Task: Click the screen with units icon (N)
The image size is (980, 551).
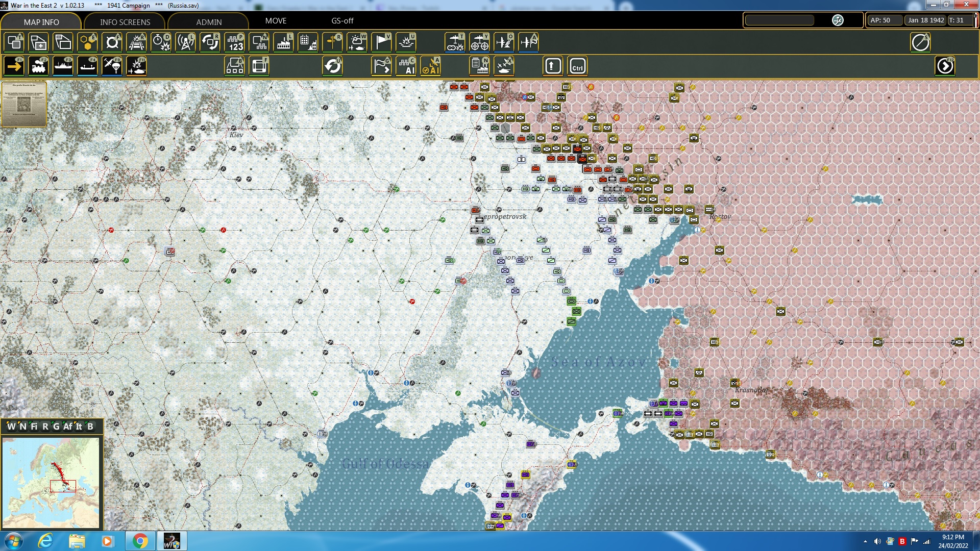Action: 259,42
